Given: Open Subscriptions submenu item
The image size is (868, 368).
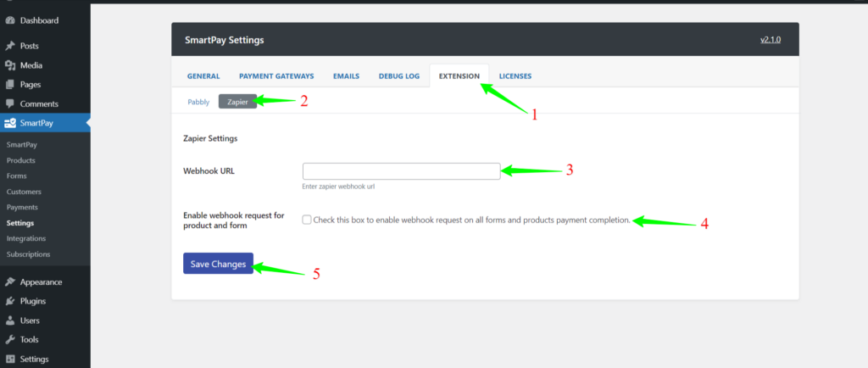Looking at the screenshot, I should click(28, 254).
